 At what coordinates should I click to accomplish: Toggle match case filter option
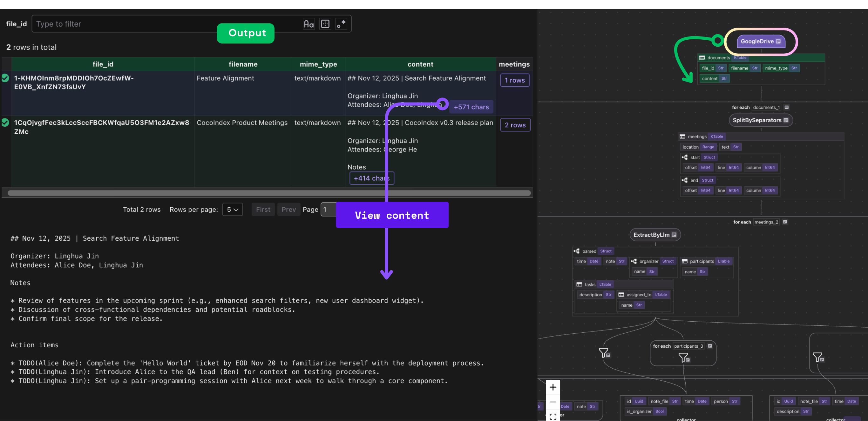pyautogui.click(x=308, y=24)
